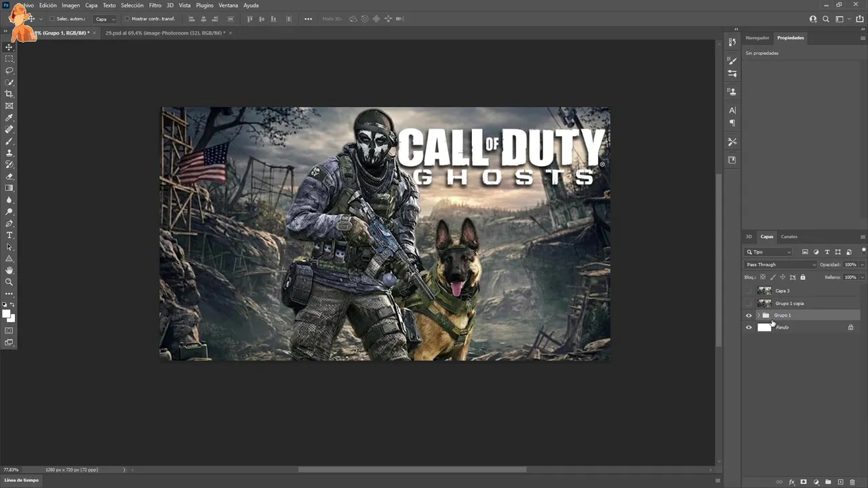Toggle layer filtering on/off switch

[863, 250]
